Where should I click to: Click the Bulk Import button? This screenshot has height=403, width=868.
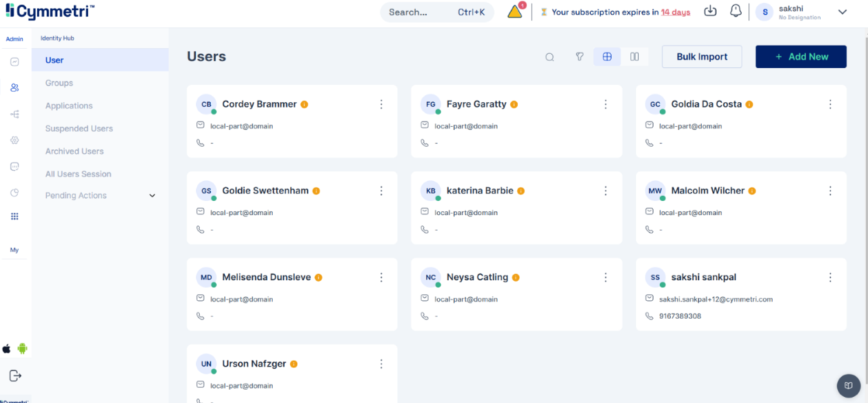click(701, 57)
